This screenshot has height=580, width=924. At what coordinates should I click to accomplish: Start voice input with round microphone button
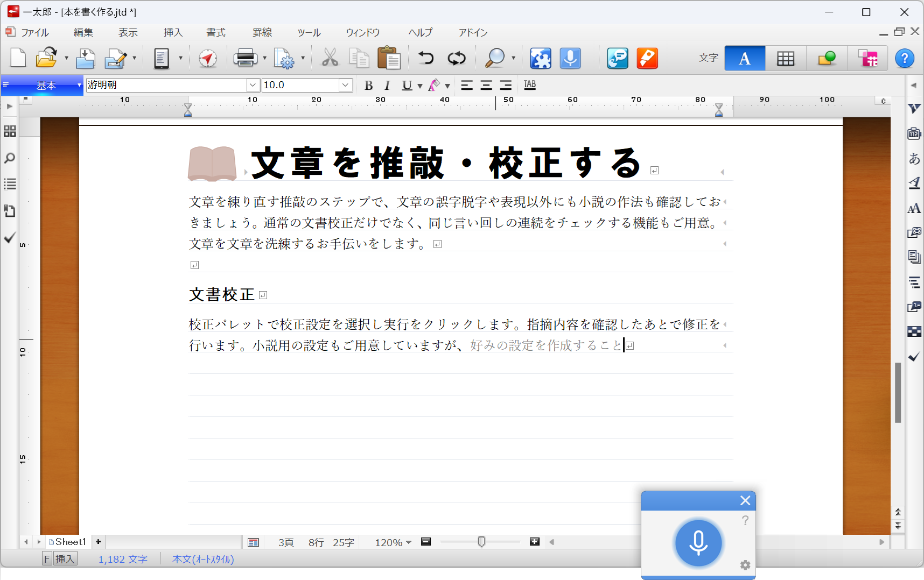(x=698, y=543)
